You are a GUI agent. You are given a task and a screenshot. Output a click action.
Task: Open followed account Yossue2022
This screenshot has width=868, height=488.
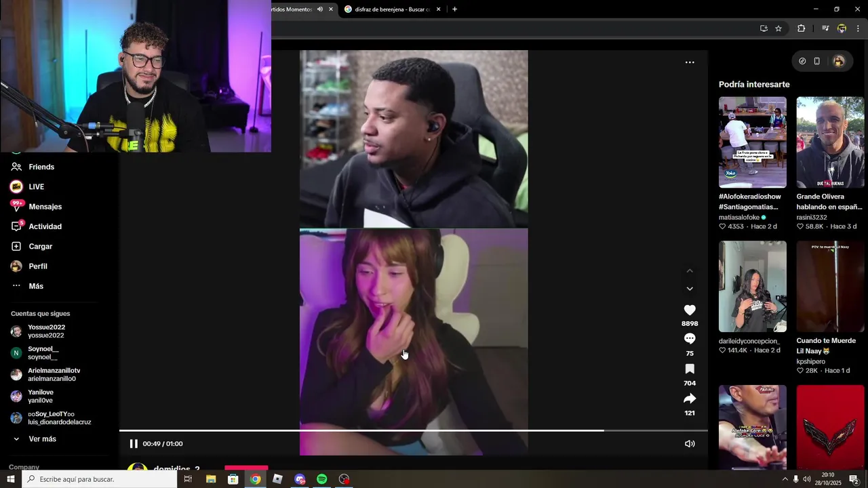point(46,331)
